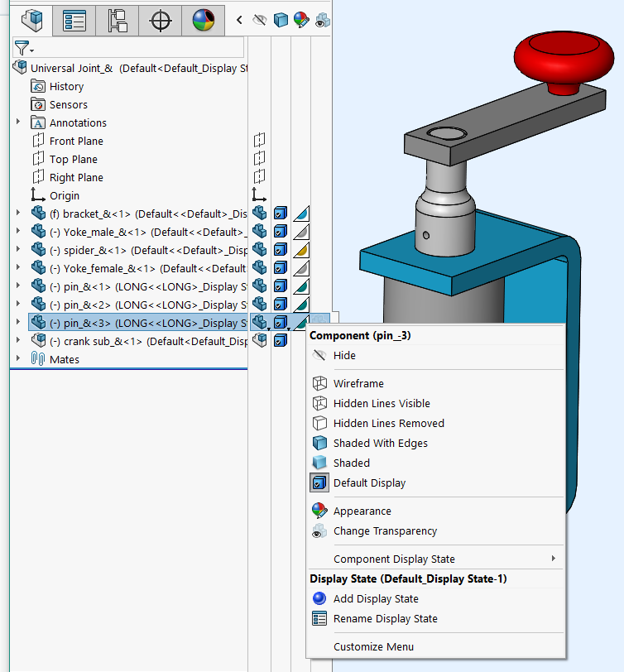Click bracket_&<1> display mode icon
The height and width of the screenshot is (672, 624).
click(281, 213)
